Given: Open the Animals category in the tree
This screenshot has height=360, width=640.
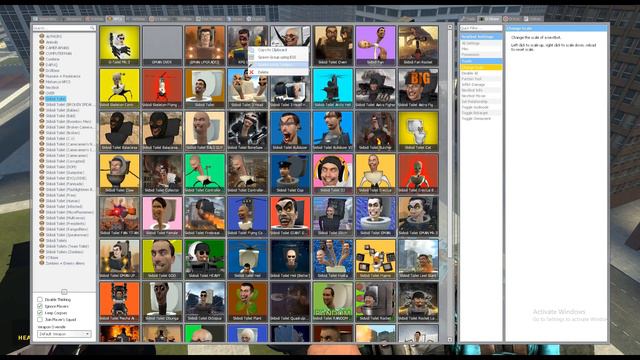Looking at the screenshot, I should click(52, 42).
